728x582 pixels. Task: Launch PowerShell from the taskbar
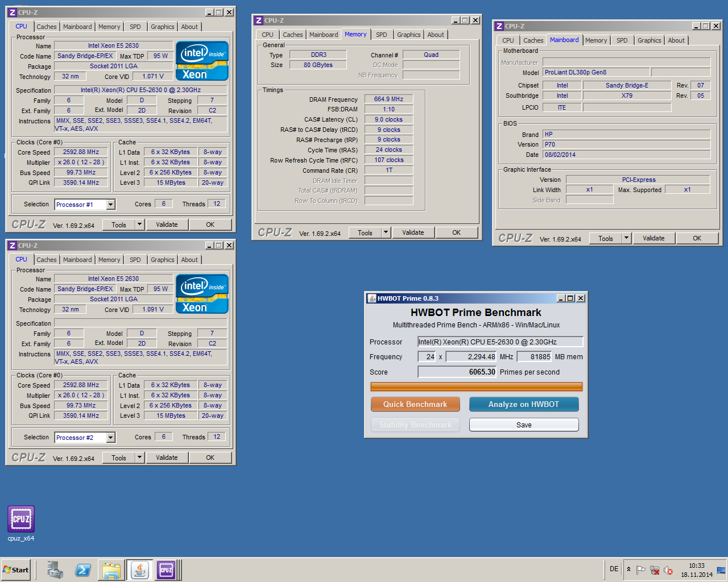[x=83, y=569]
